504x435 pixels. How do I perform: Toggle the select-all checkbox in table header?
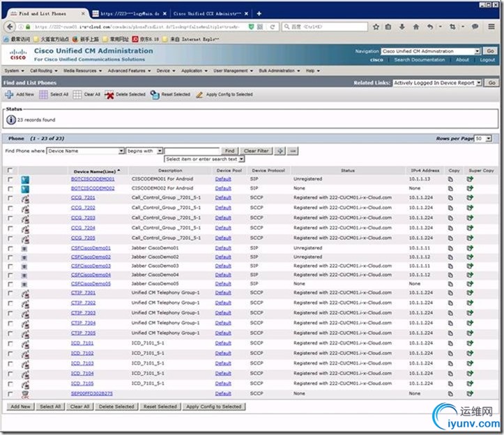(10, 171)
